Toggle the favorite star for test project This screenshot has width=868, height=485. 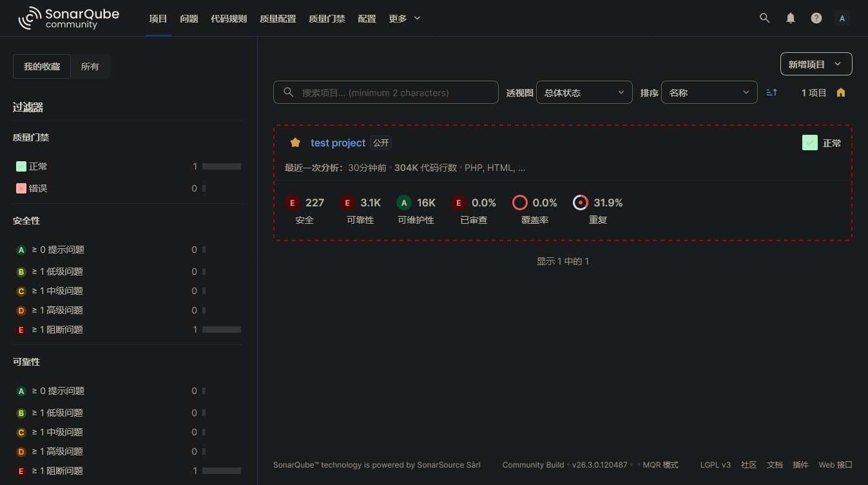(295, 143)
